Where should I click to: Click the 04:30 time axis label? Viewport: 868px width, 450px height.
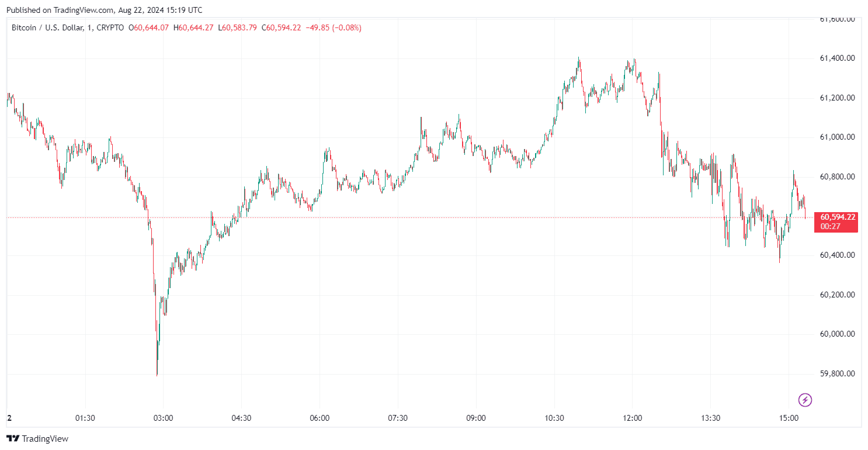click(x=241, y=418)
